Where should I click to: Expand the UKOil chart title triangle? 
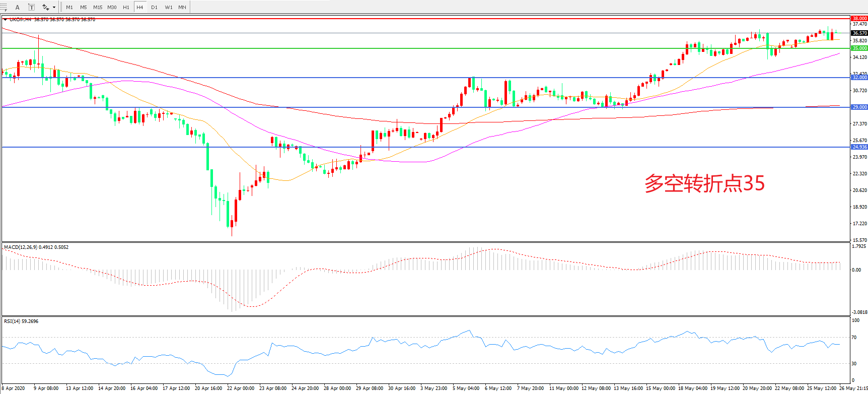click(x=5, y=20)
